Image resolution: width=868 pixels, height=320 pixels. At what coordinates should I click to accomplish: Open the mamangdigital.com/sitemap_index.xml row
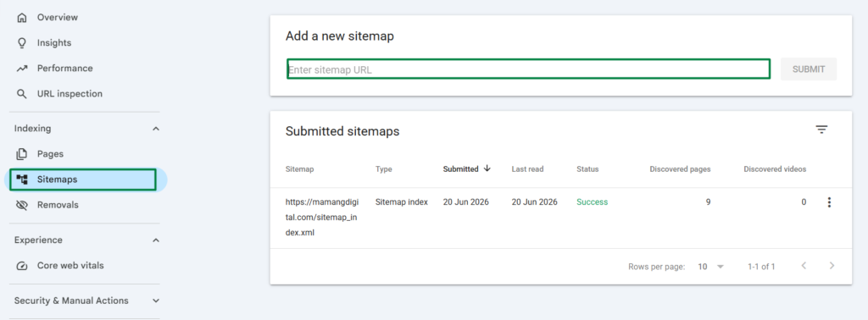pos(561,218)
